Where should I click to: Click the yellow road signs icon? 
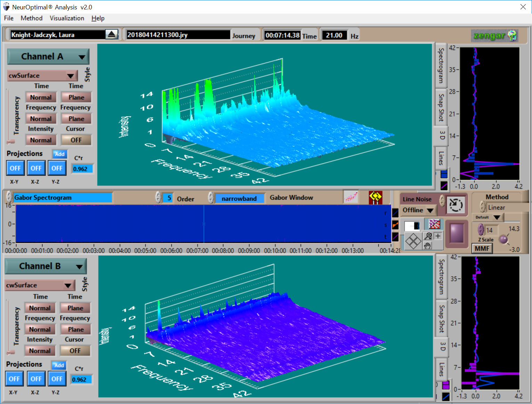pos(375,197)
